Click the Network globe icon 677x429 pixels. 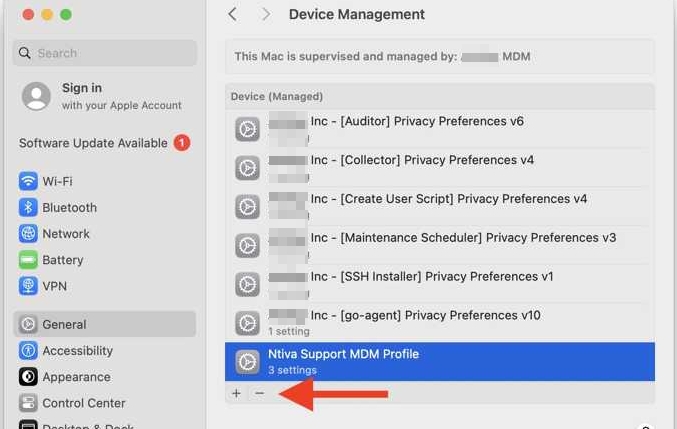tap(28, 233)
